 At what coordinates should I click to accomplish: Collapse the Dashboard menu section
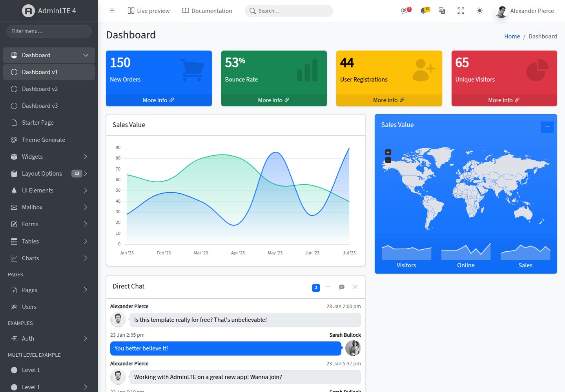49,55
